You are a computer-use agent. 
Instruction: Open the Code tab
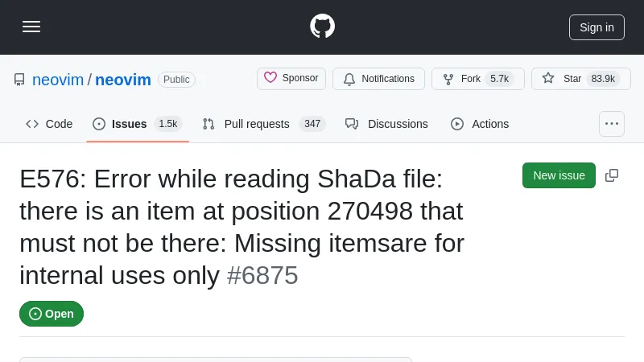pyautogui.click(x=49, y=124)
